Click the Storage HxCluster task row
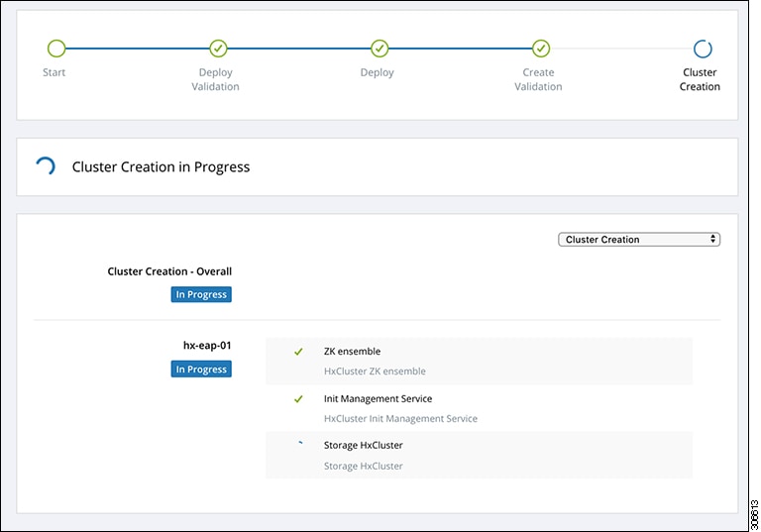Screen dimensions: 761x532 pos(479,455)
